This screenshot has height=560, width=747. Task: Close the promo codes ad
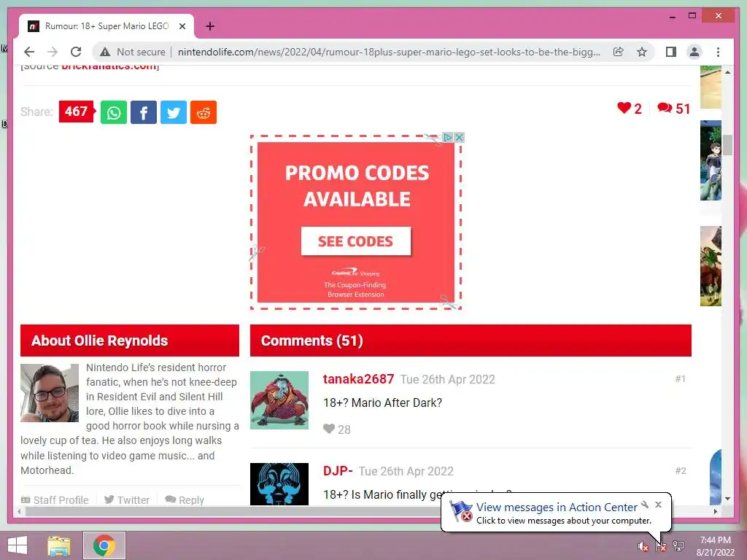coord(459,138)
